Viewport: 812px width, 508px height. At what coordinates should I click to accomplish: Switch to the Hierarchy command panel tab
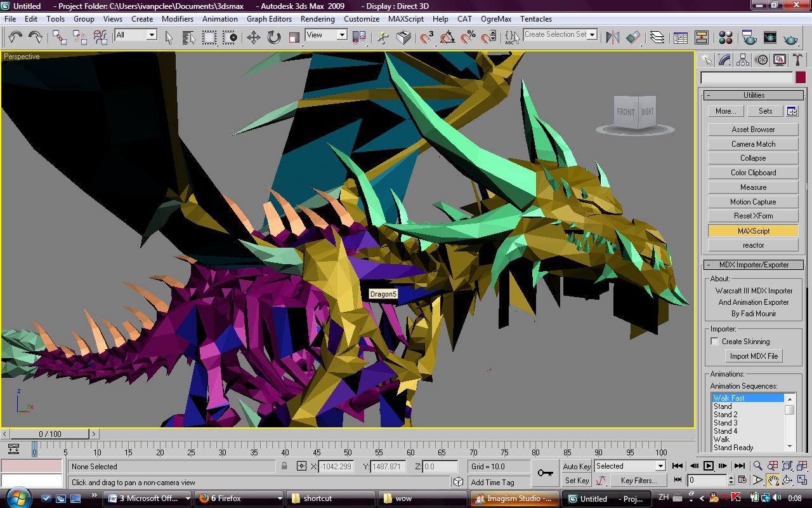click(743, 60)
